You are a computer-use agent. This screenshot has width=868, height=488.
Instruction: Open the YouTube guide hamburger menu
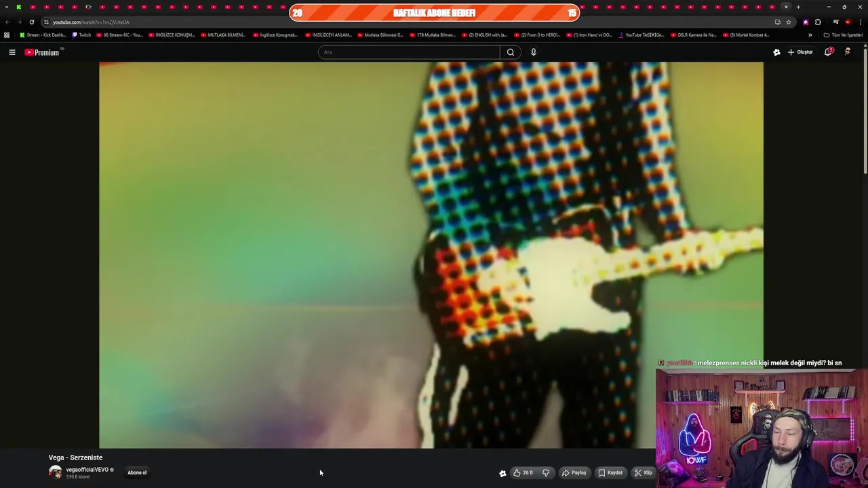point(12,52)
